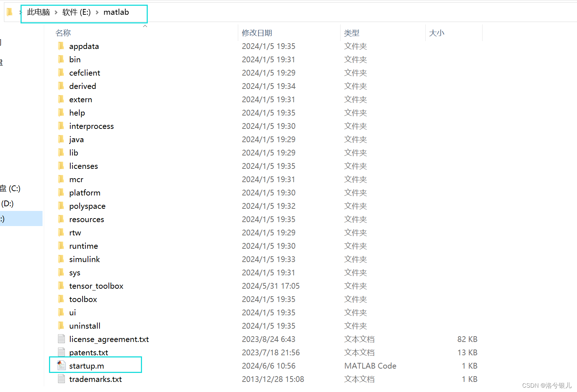Open the polyspace folder
This screenshot has width=577, height=392.
(x=87, y=206)
